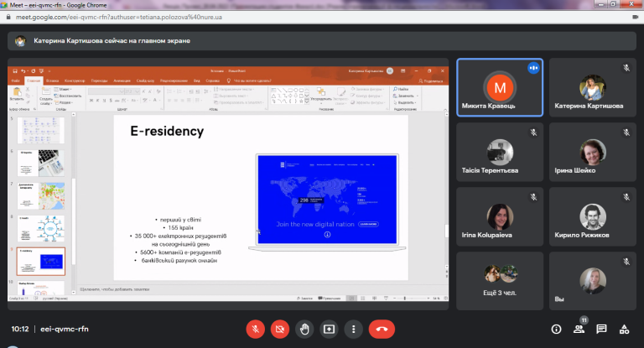The height and width of the screenshot is (348, 644).
Task: Start slideshow from status bar icon
Action: 386,299
